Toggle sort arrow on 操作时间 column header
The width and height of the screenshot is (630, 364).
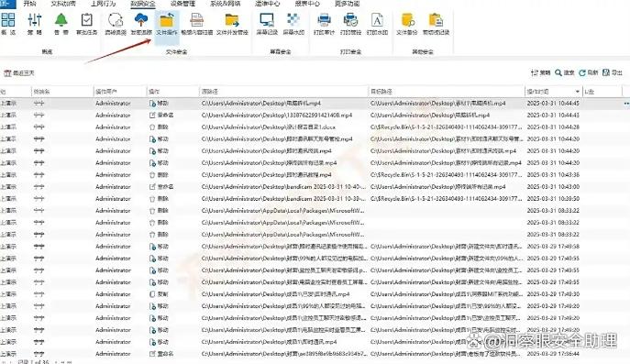(578, 92)
